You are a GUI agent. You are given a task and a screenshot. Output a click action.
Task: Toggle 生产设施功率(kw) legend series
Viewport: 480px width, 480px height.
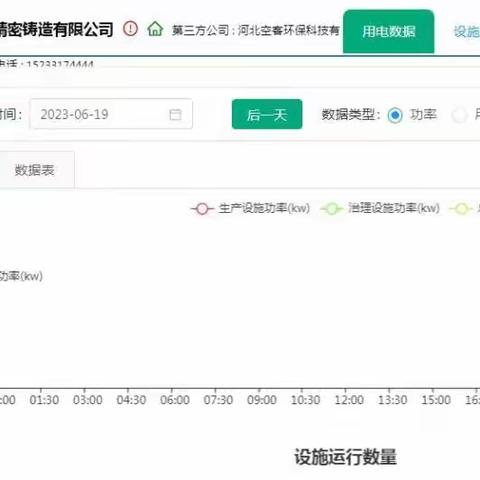(250, 209)
